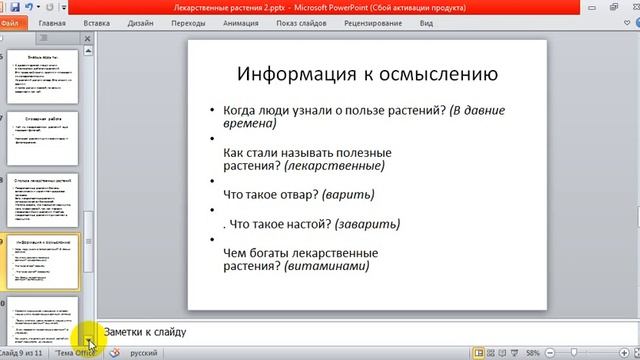Image resolution: width=640 pixels, height=360 pixels.
Task: Switch to Normal view in the status bar
Action: 478,353
